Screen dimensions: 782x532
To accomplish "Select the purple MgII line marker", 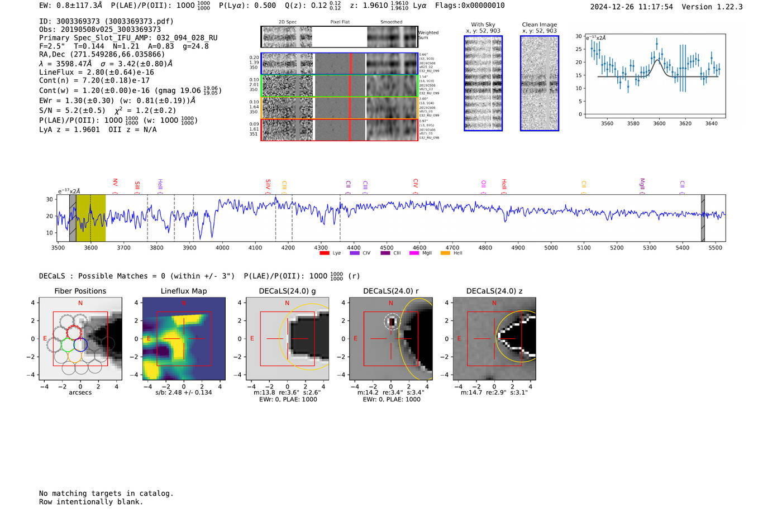I will pos(642,185).
